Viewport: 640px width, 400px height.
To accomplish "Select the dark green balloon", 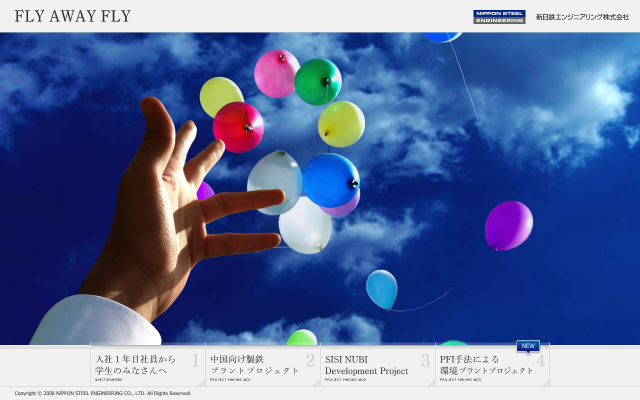I will [x=318, y=81].
